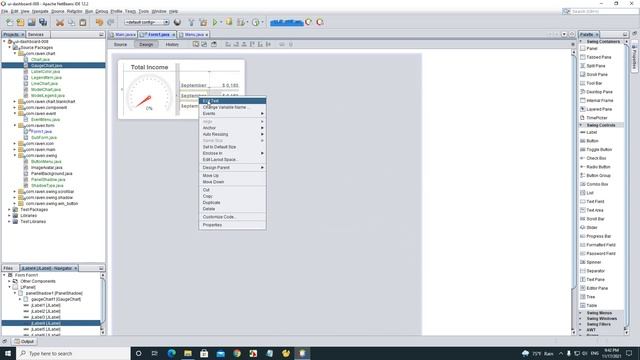Viewport: 640px width, 360px height.
Task: Click the New File toolbar icon
Action: (9, 22)
